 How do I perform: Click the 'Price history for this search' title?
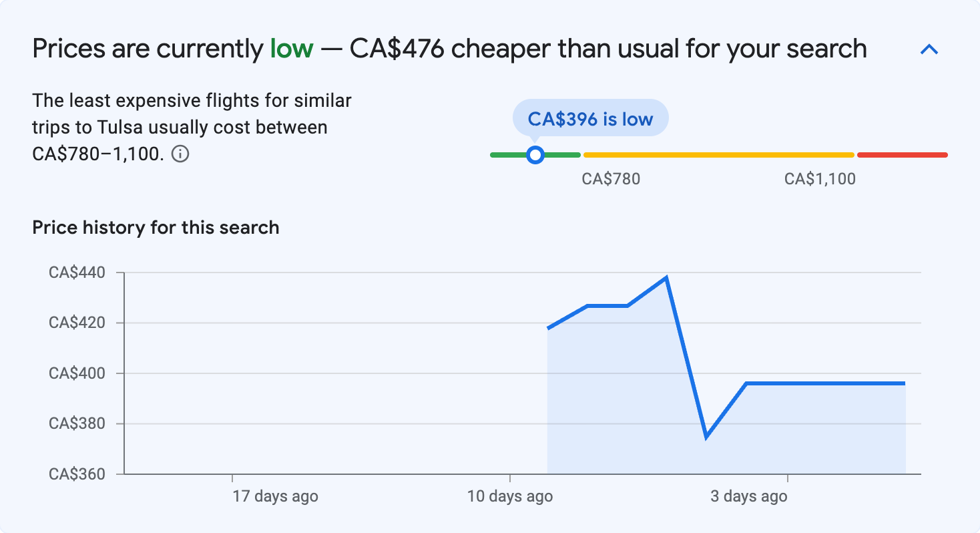(x=156, y=228)
